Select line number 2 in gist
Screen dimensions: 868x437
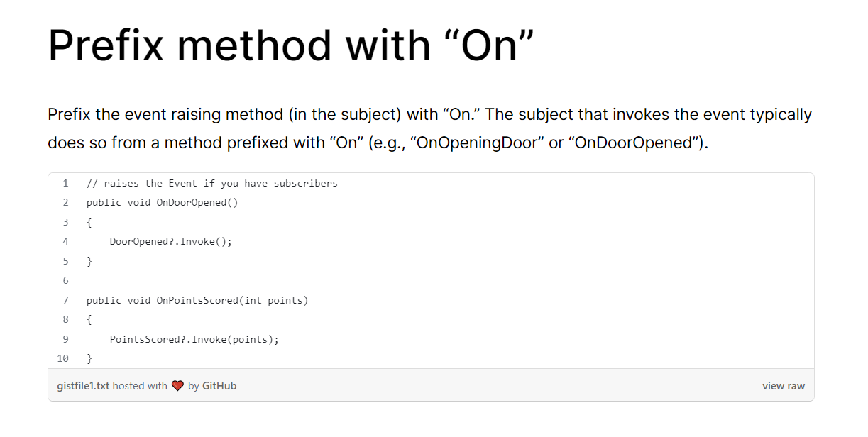point(65,202)
